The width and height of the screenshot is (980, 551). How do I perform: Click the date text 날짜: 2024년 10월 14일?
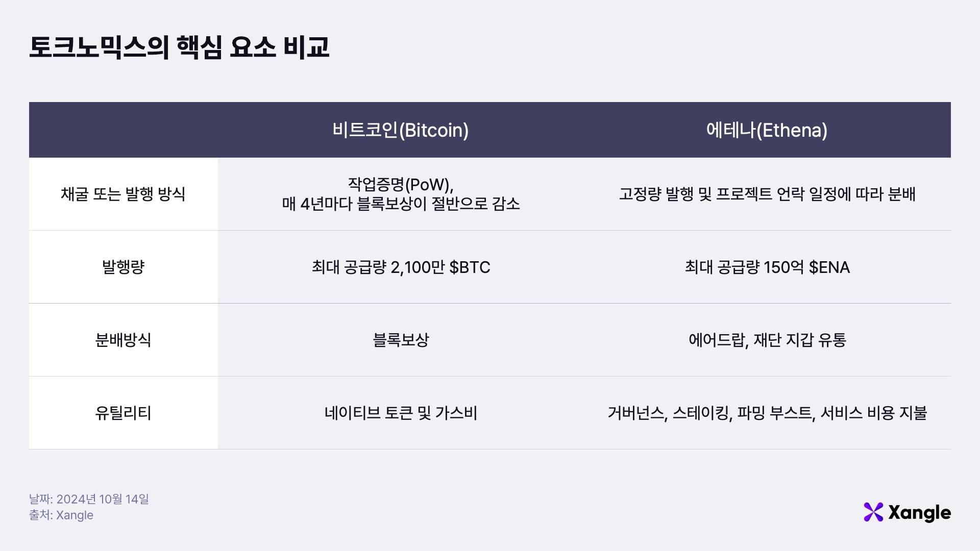coord(89,499)
